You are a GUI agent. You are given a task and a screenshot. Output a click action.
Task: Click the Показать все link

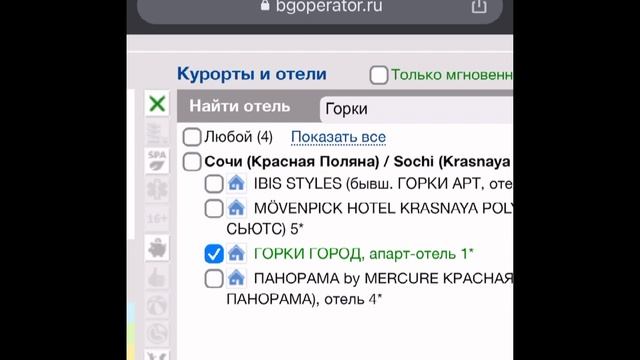click(338, 137)
